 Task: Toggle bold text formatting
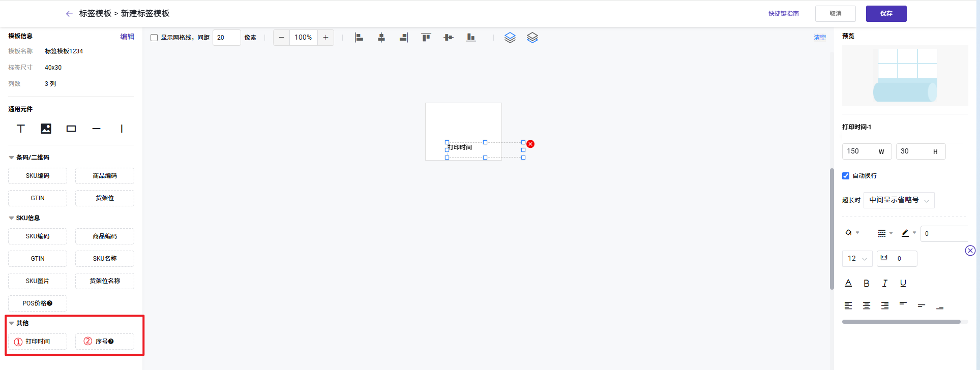(x=867, y=283)
